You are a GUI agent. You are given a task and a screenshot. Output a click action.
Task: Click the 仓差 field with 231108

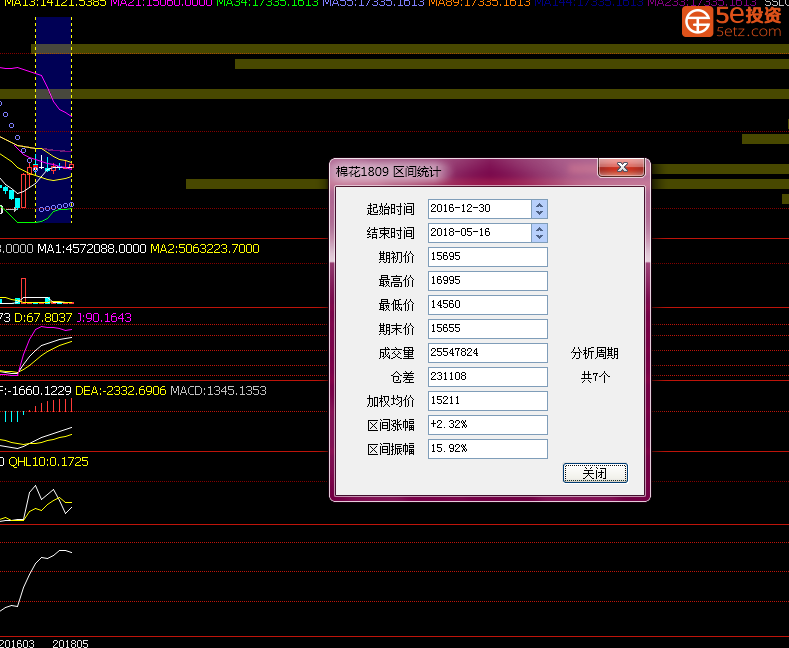[x=488, y=377]
